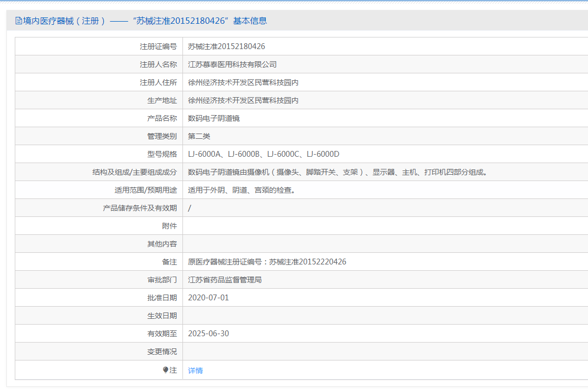Click the 备注 label cell
This screenshot has width=588, height=389.
click(x=99, y=262)
